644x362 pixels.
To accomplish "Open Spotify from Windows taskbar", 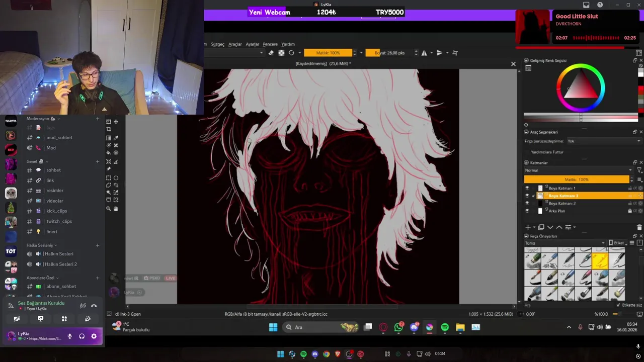I will tap(445, 327).
